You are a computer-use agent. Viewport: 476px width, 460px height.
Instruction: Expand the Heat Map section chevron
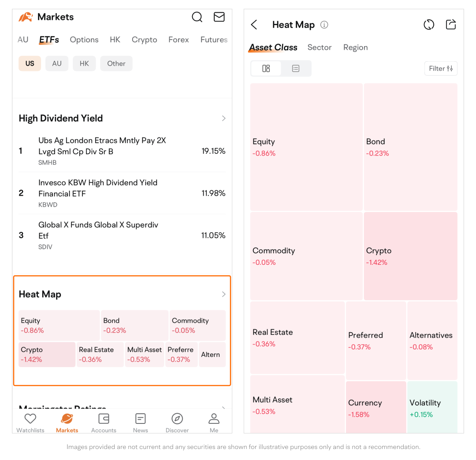[x=223, y=294]
